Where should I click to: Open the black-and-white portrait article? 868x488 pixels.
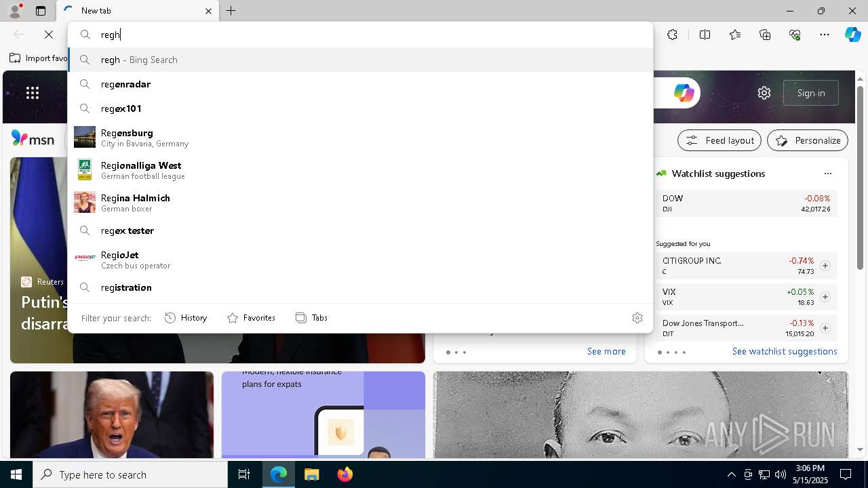point(641,415)
